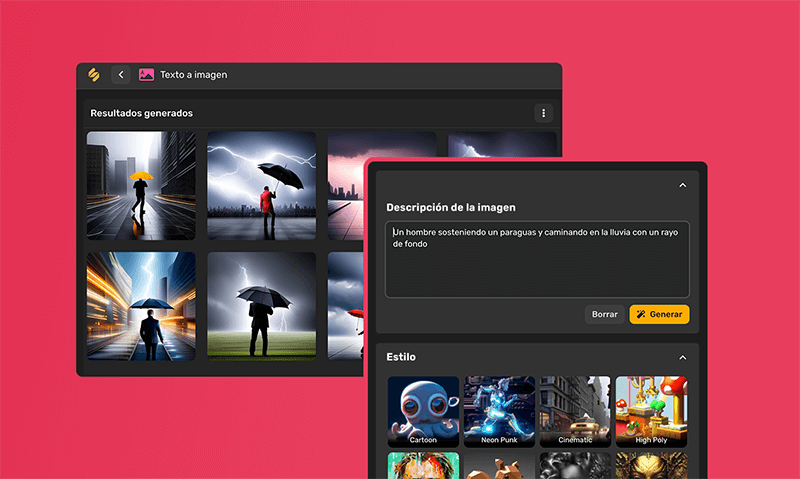
Task: Open the result with the man in red jacket
Action: pos(261,185)
